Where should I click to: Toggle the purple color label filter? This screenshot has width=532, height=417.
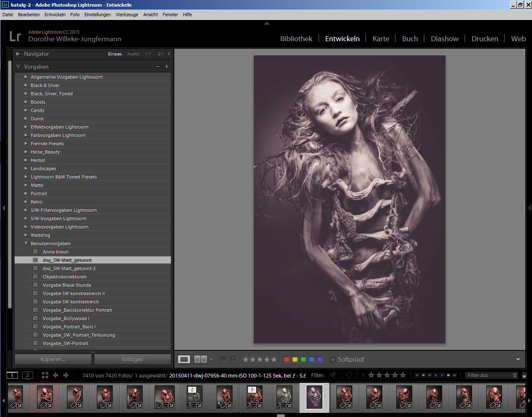[442, 375]
